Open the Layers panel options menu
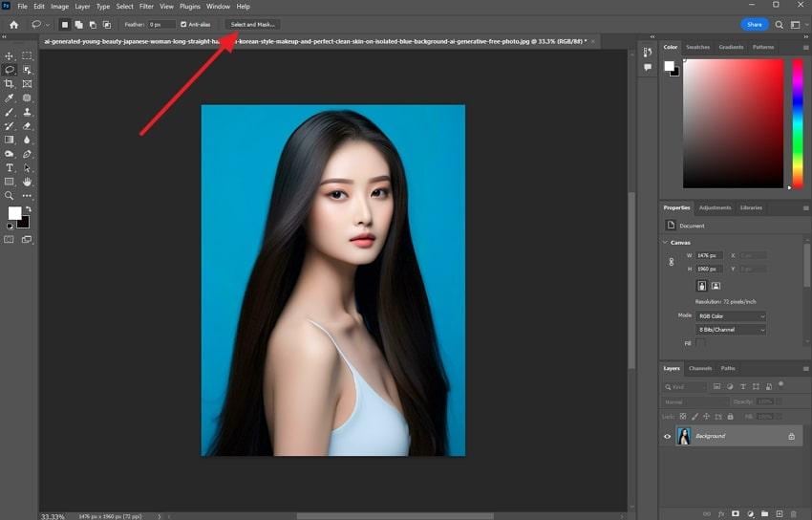This screenshot has width=812, height=520. click(805, 368)
